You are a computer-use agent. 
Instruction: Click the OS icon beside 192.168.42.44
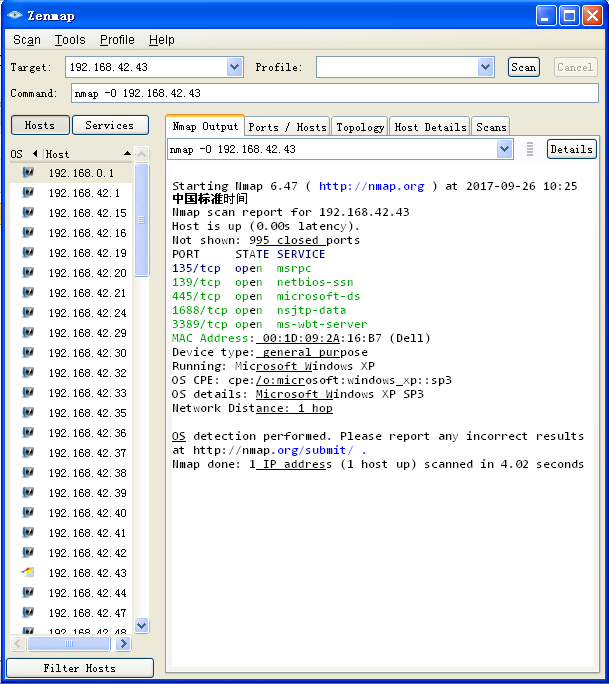pyautogui.click(x=28, y=592)
